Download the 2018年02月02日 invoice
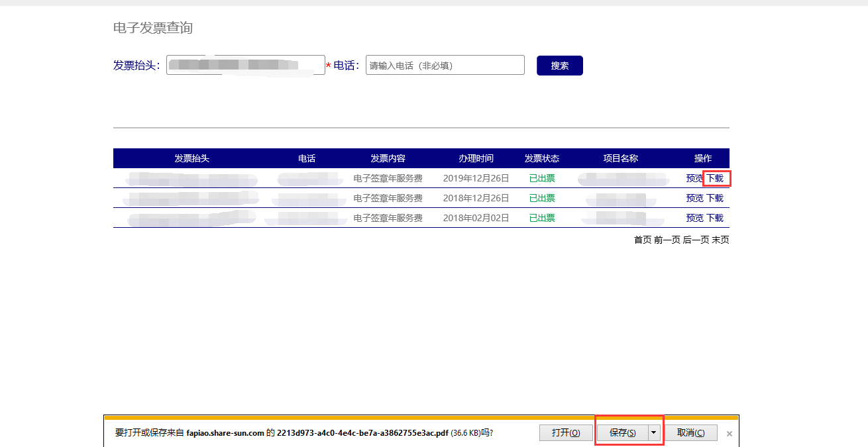The width and height of the screenshot is (868, 447). 716,218
